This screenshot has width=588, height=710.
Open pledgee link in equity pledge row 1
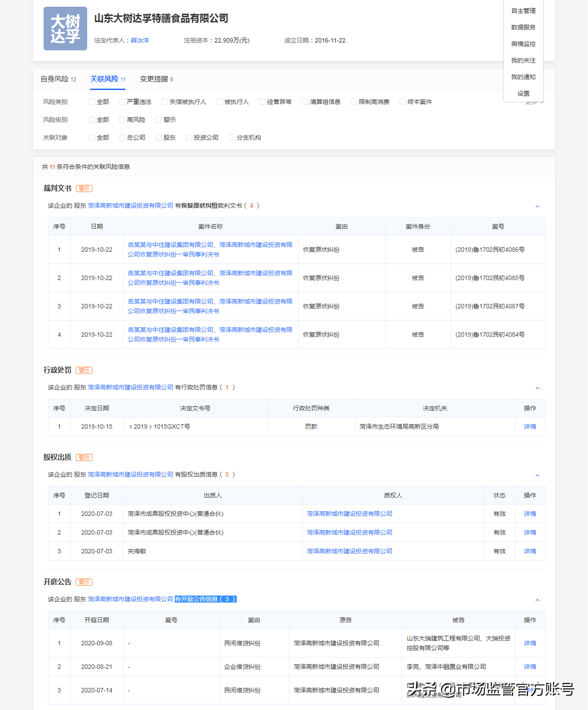click(x=349, y=514)
